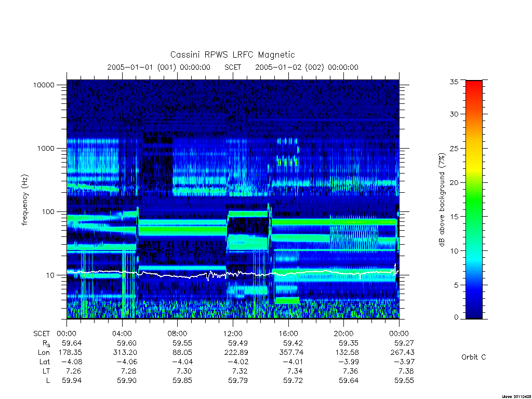This screenshot has width=532, height=399.
Task: Click the '16:00' time tick label
Action: coord(288,334)
